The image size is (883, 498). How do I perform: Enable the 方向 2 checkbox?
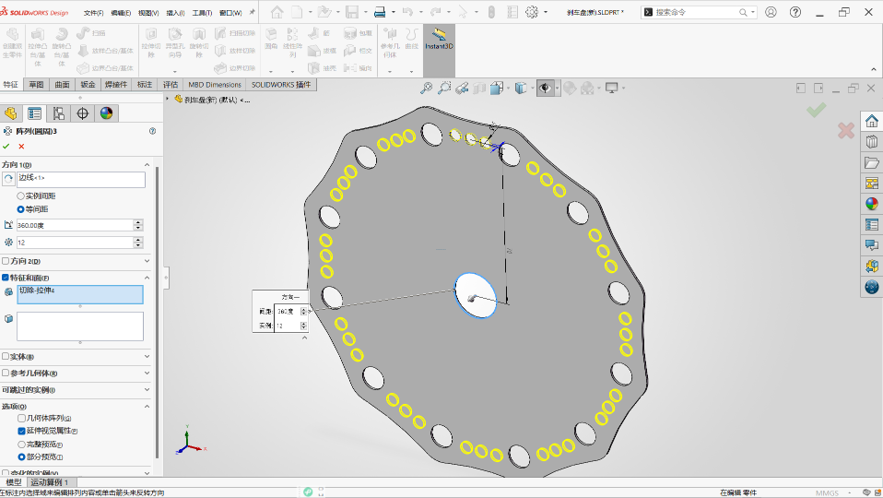[5, 261]
